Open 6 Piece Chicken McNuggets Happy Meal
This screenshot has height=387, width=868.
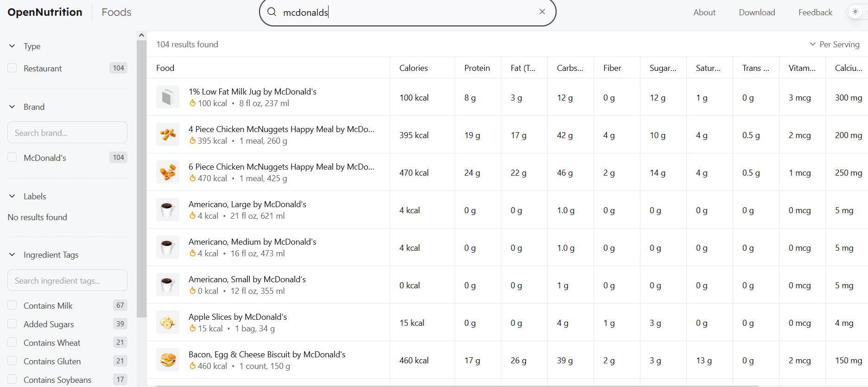click(281, 166)
